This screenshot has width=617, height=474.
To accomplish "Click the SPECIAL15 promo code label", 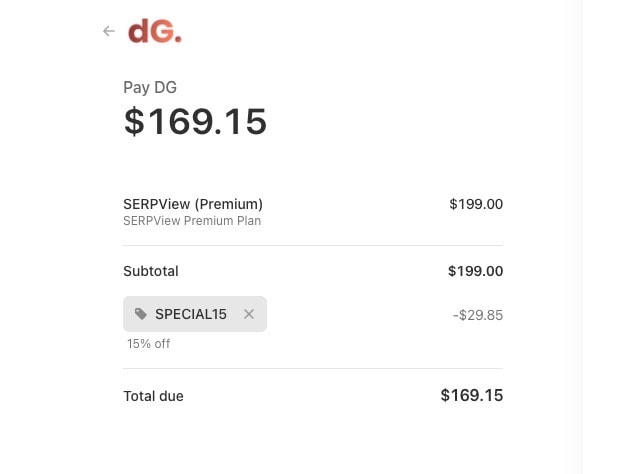I will click(x=191, y=314).
